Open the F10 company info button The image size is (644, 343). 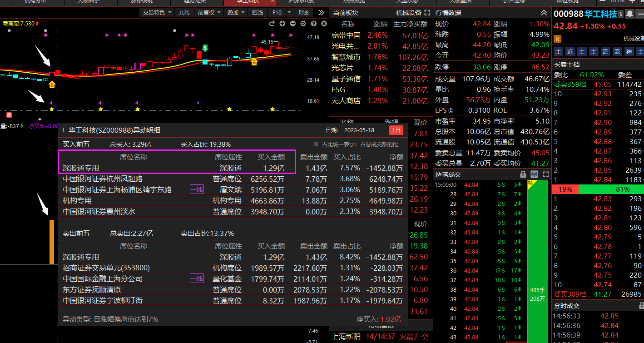[x=277, y=13]
